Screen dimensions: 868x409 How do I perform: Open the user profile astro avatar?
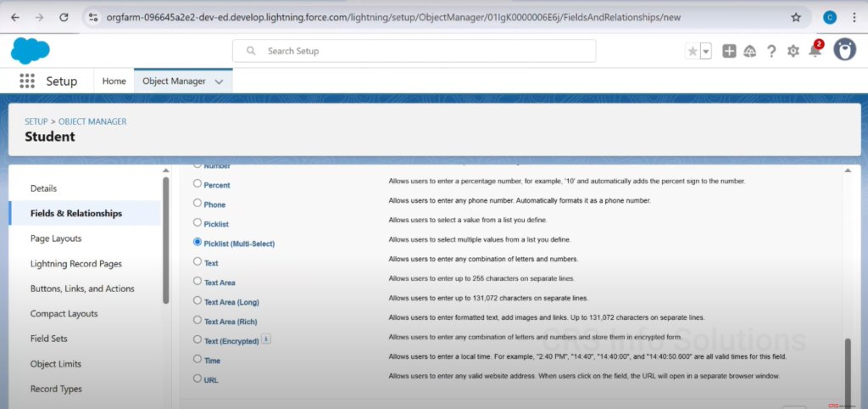click(x=845, y=50)
